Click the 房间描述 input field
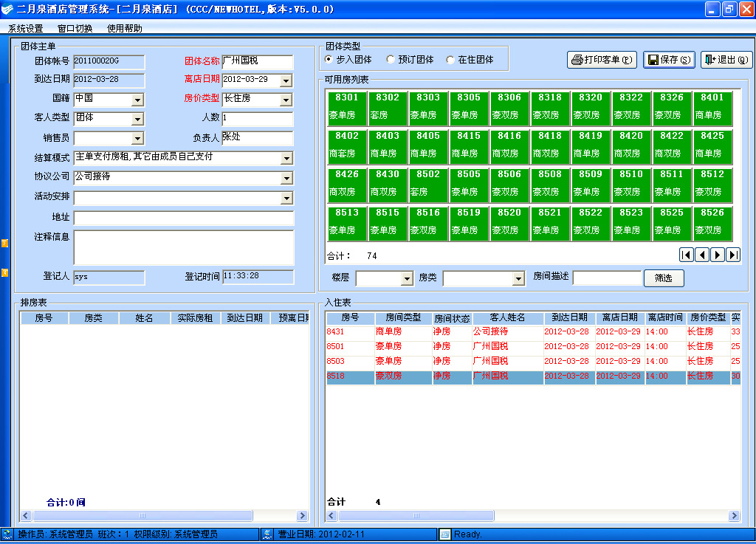This screenshot has width=756, height=544. pyautogui.click(x=607, y=278)
